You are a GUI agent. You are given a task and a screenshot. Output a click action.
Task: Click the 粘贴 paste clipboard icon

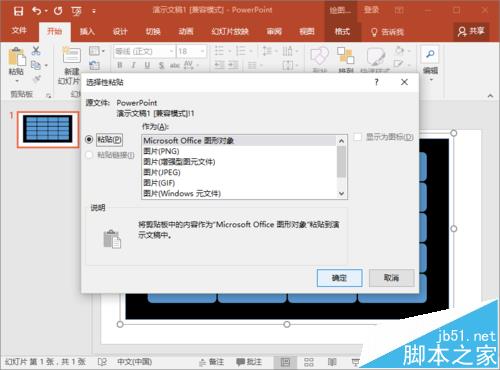pos(17,56)
